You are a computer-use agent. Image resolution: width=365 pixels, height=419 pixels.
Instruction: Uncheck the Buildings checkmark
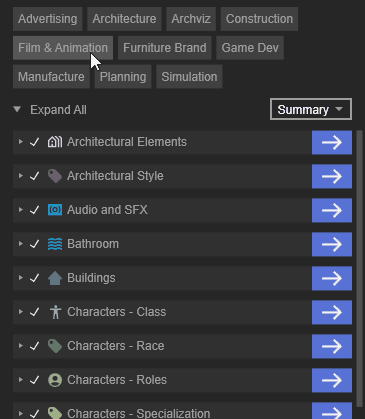click(x=35, y=278)
